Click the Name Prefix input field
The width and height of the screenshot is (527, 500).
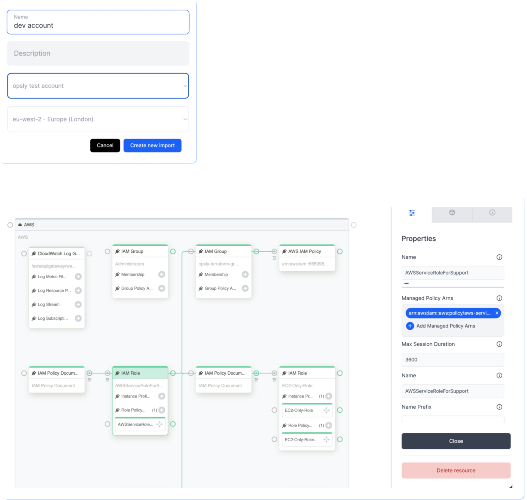pos(453,420)
